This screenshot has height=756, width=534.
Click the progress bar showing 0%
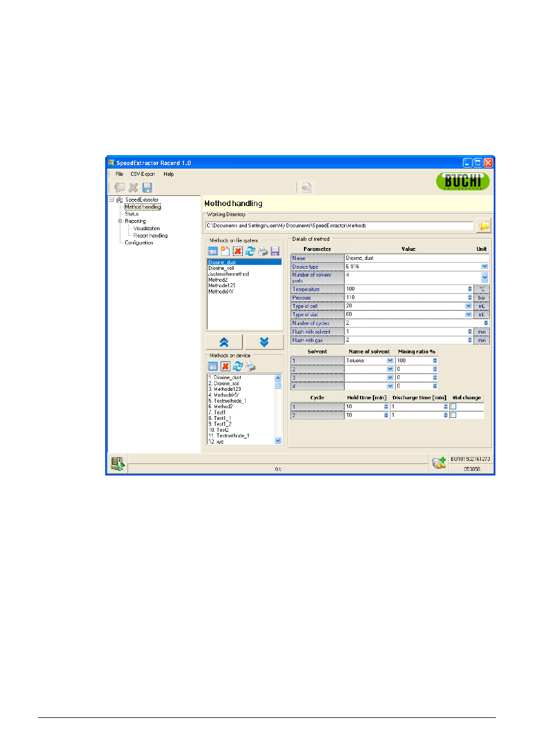[x=278, y=469]
